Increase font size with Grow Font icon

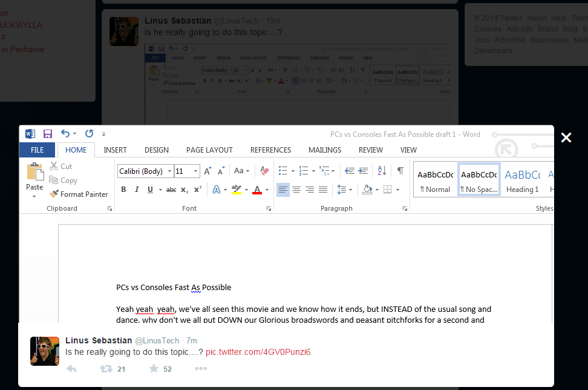207,171
